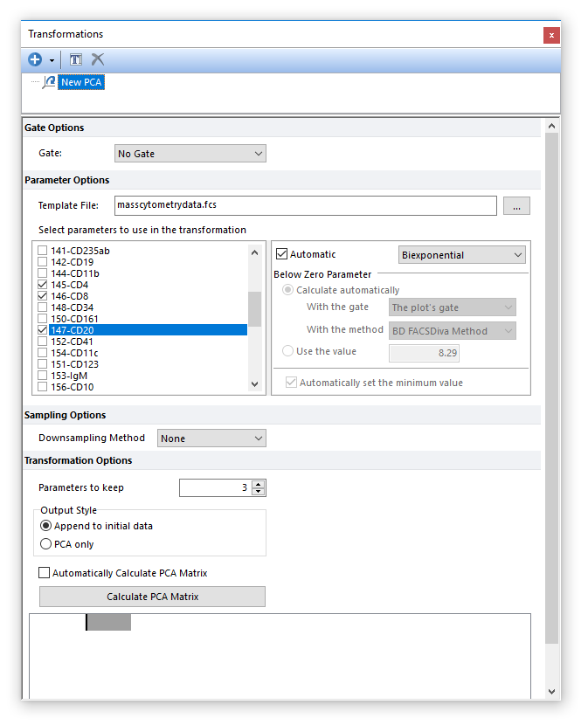
Task: Toggle the Automatic checkbox
Action: click(281, 254)
